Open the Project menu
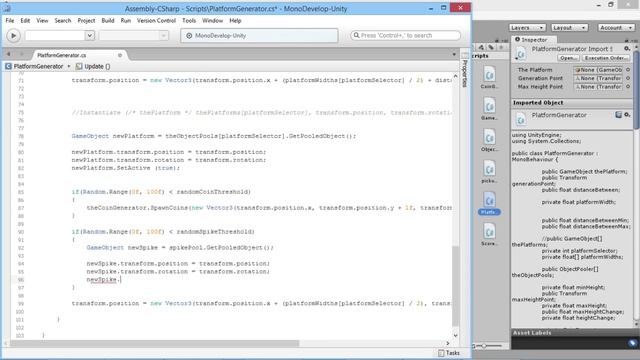Viewport: 640px width, 360px height. [86, 20]
